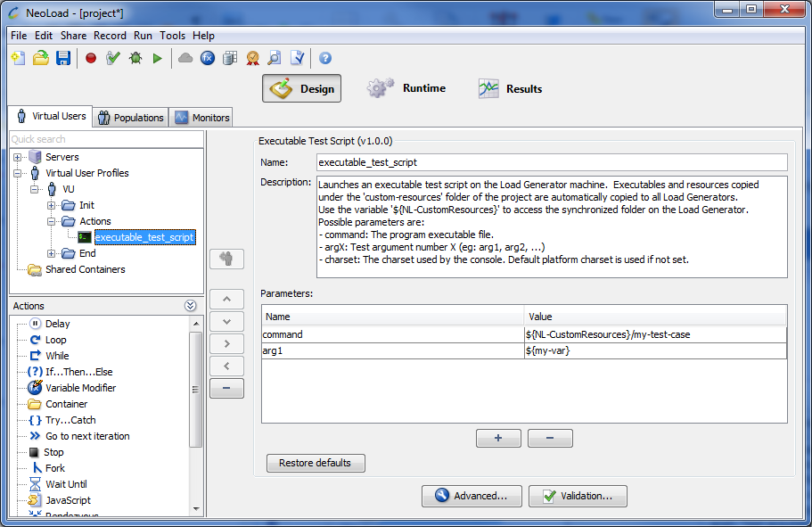Open the Tools menu

tap(172, 36)
